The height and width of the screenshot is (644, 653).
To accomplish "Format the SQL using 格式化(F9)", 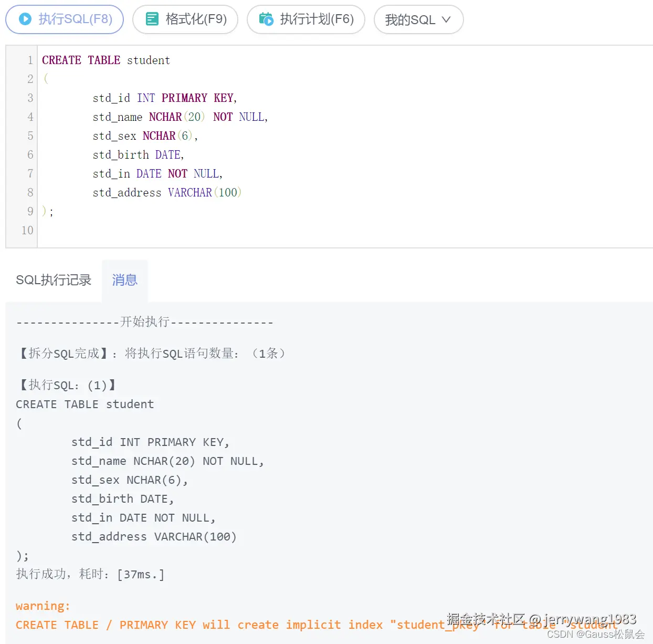I will click(185, 19).
